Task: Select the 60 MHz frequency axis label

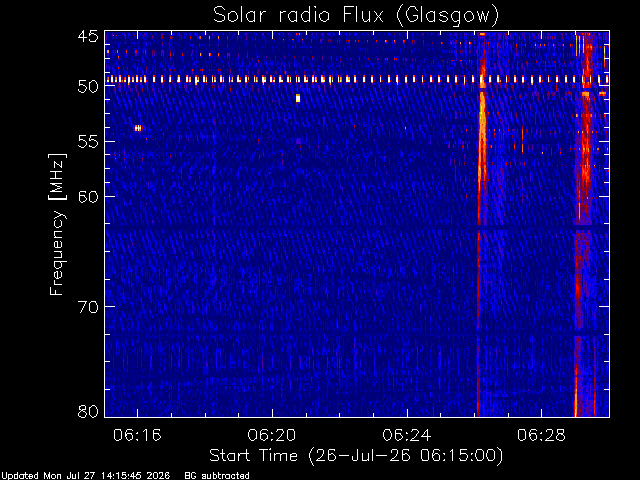Action: [88, 196]
